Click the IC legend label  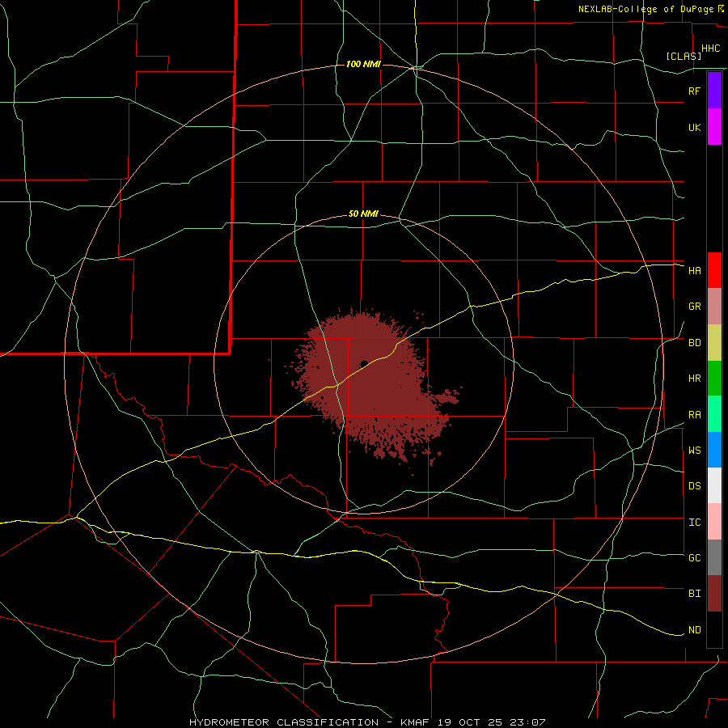pos(694,523)
